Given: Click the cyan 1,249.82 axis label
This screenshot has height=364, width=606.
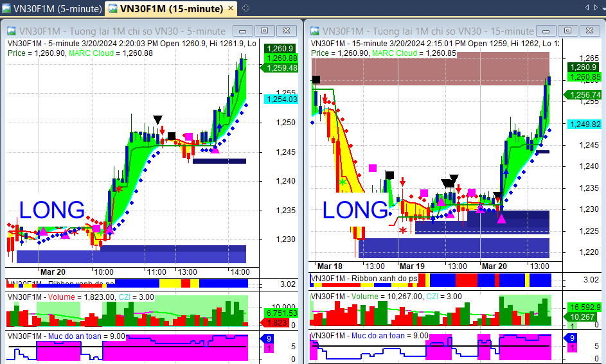Looking at the screenshot, I should click(584, 125).
